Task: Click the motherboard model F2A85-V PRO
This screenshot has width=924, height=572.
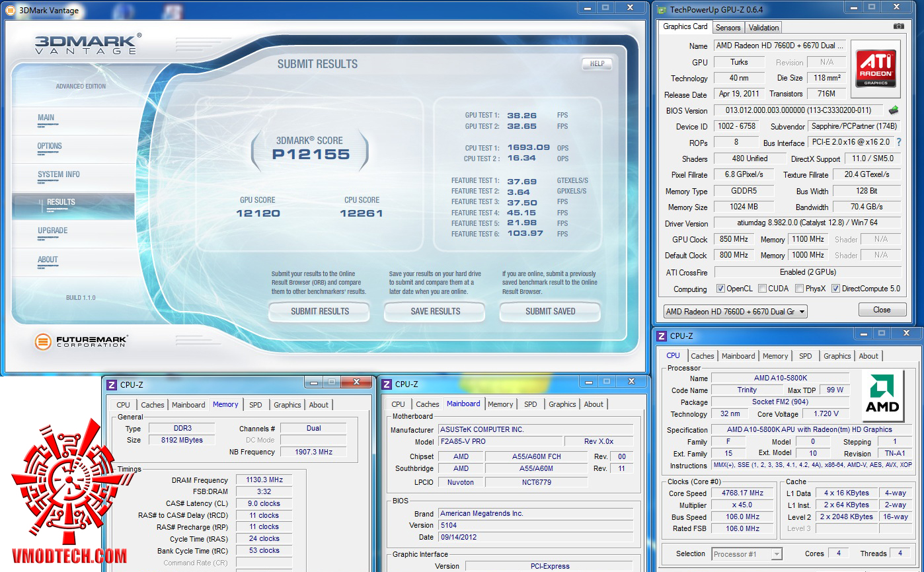Action: click(501, 441)
